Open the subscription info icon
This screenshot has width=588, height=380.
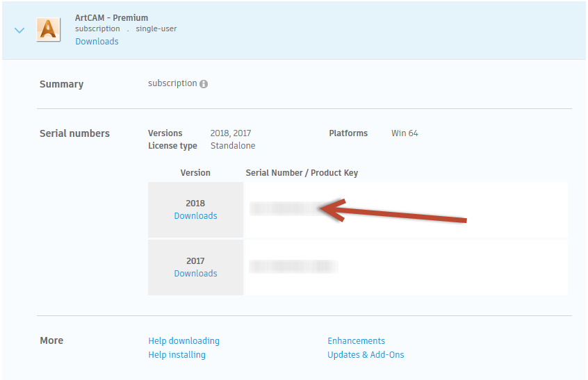point(204,84)
